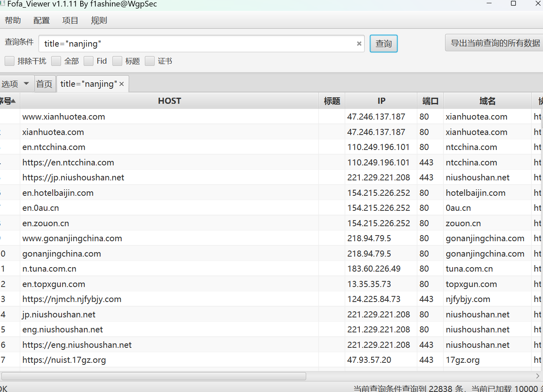
Task: Click host jp.niushoushan.net on port 80
Action: pyautogui.click(x=59, y=315)
